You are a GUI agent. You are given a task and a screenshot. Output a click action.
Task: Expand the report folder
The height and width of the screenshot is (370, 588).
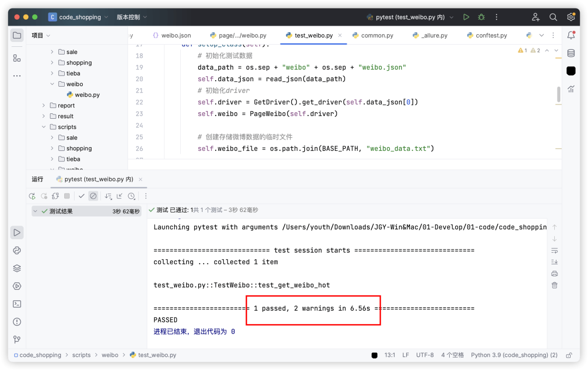(44, 106)
